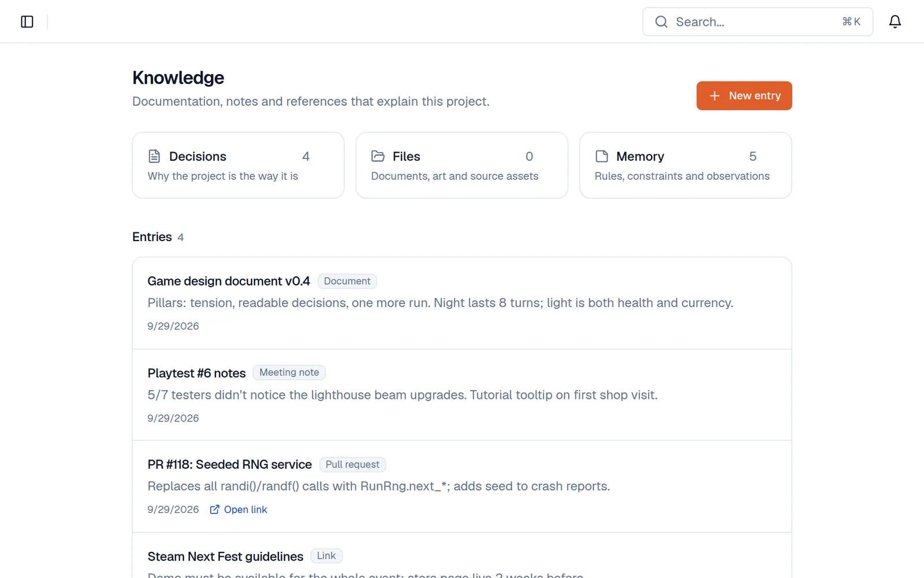Click the Memory count 5
This screenshot has width=924, height=578.
pyautogui.click(x=752, y=156)
